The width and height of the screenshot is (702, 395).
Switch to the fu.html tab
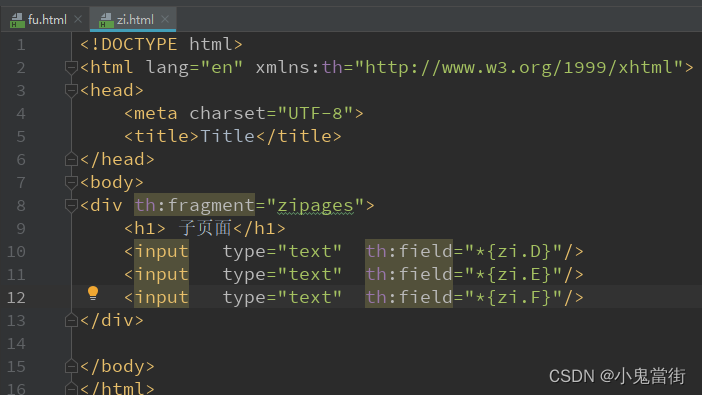(x=47, y=20)
